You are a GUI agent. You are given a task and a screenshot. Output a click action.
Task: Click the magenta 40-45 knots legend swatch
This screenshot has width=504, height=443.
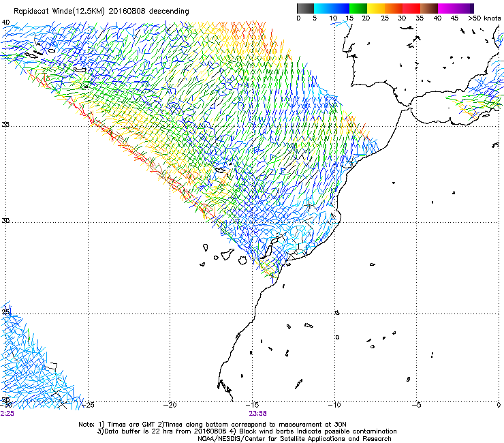tap(447, 8)
